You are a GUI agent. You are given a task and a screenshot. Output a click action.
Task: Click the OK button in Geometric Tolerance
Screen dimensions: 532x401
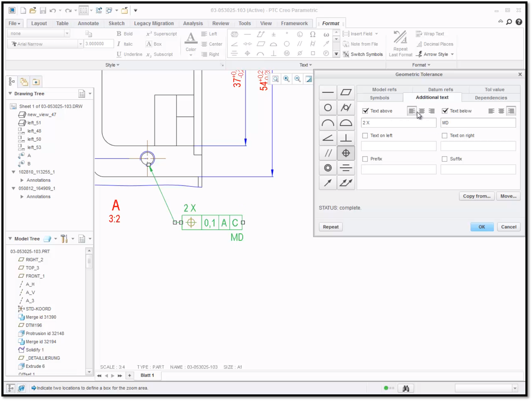[482, 227]
